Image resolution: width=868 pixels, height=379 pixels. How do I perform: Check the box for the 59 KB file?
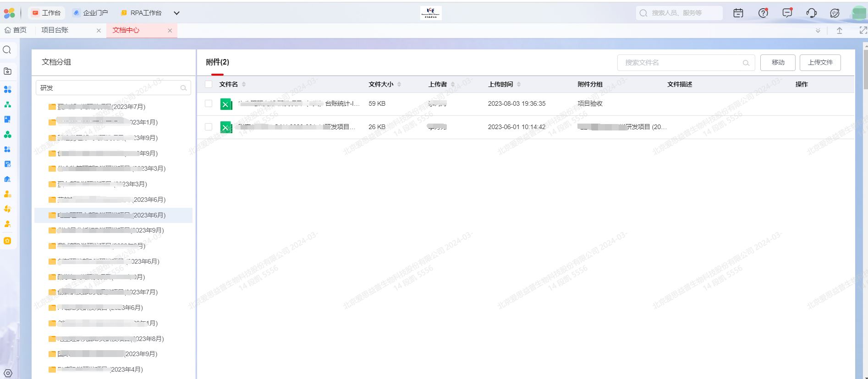[x=209, y=104]
